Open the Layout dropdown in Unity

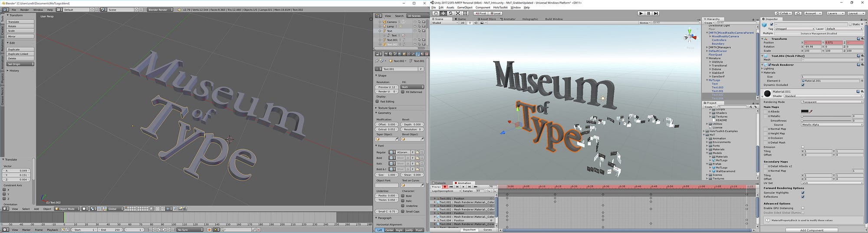(x=856, y=13)
